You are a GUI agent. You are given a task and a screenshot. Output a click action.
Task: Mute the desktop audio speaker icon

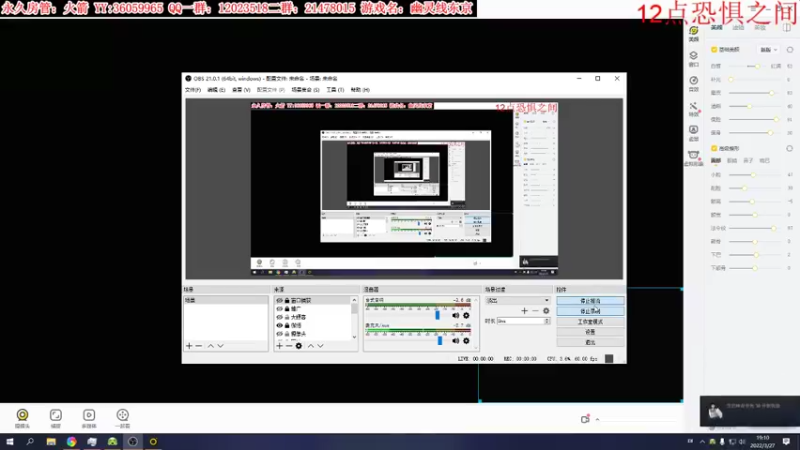tap(456, 315)
